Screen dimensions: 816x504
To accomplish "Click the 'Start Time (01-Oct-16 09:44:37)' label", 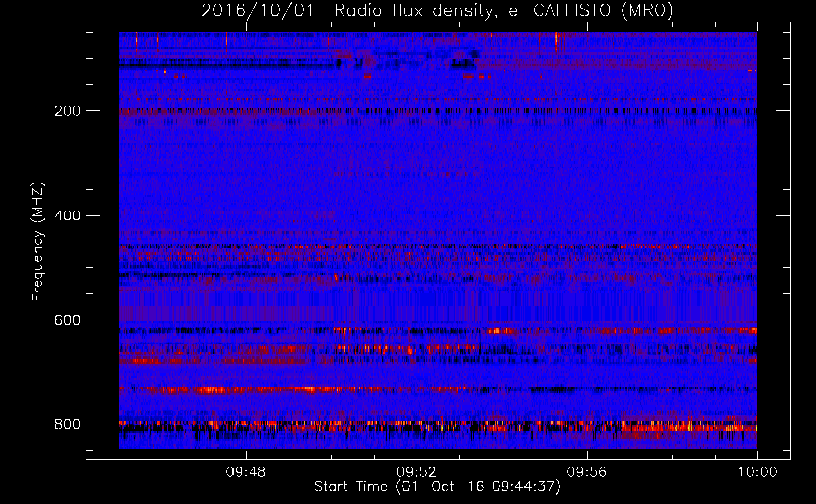I will click(x=437, y=487).
